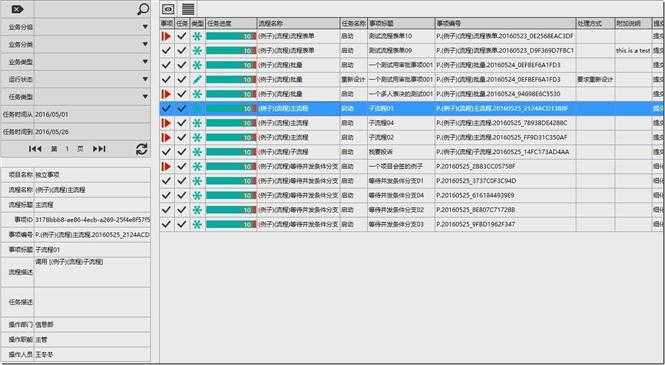Click 事项 checkmark in 测试流程表单09 row
The image size is (665, 365).
click(x=166, y=51)
